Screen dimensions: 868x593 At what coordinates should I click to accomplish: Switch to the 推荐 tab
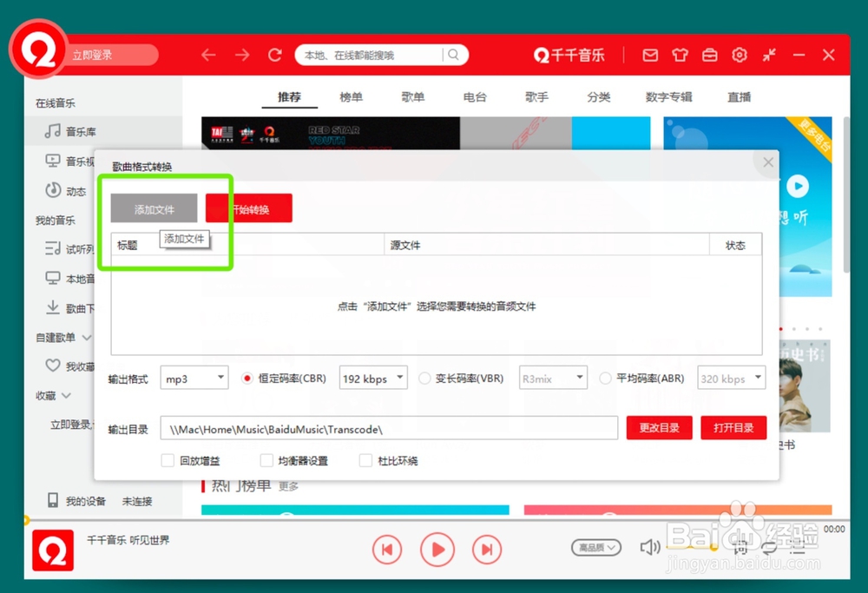point(290,97)
